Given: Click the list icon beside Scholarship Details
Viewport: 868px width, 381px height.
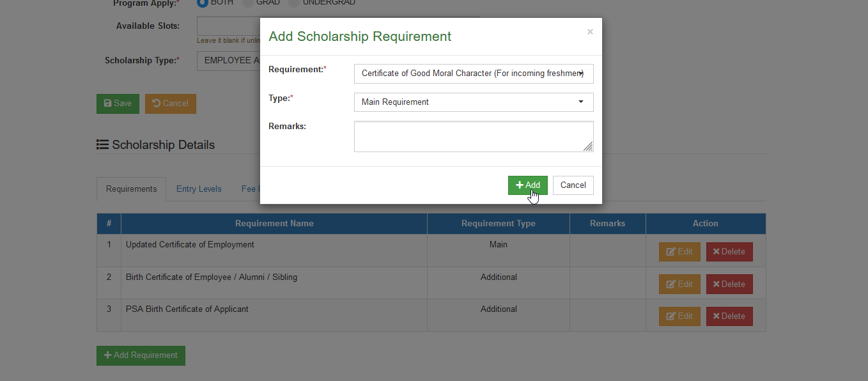Looking at the screenshot, I should (x=102, y=145).
